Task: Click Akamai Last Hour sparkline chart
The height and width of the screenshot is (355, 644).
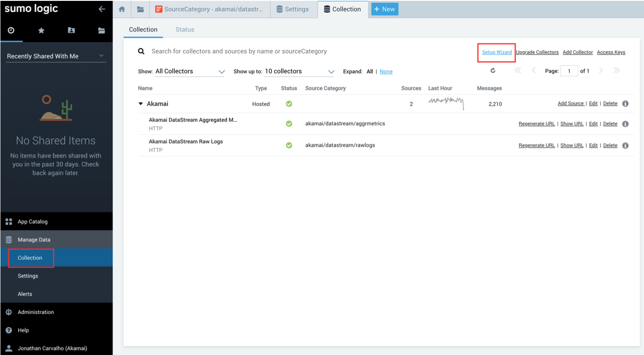Action: pos(447,103)
